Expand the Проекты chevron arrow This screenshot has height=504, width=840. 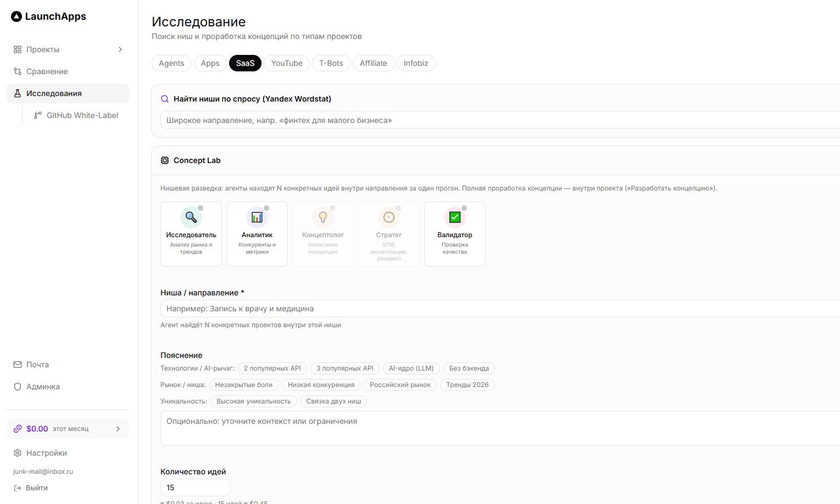(120, 49)
